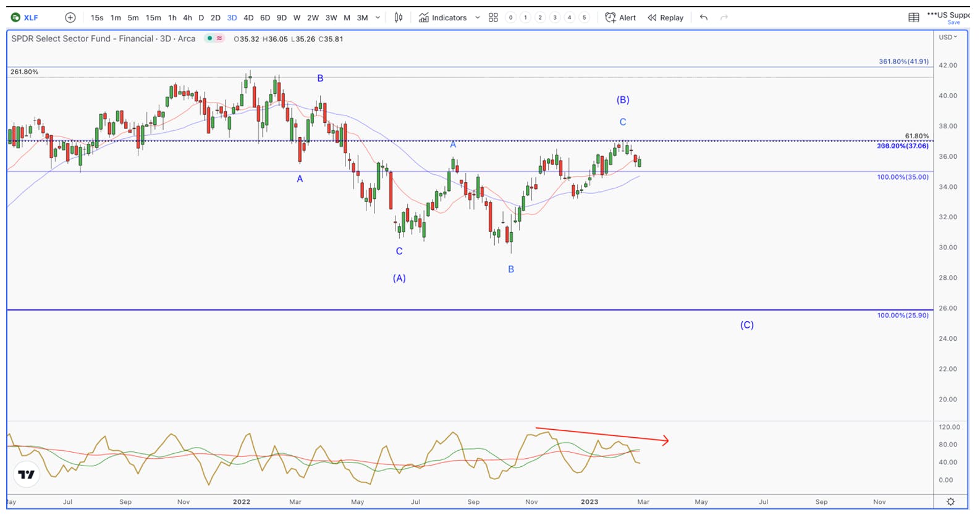Click the 2022 date axis label
The width and height of the screenshot is (980, 515).
click(x=242, y=501)
